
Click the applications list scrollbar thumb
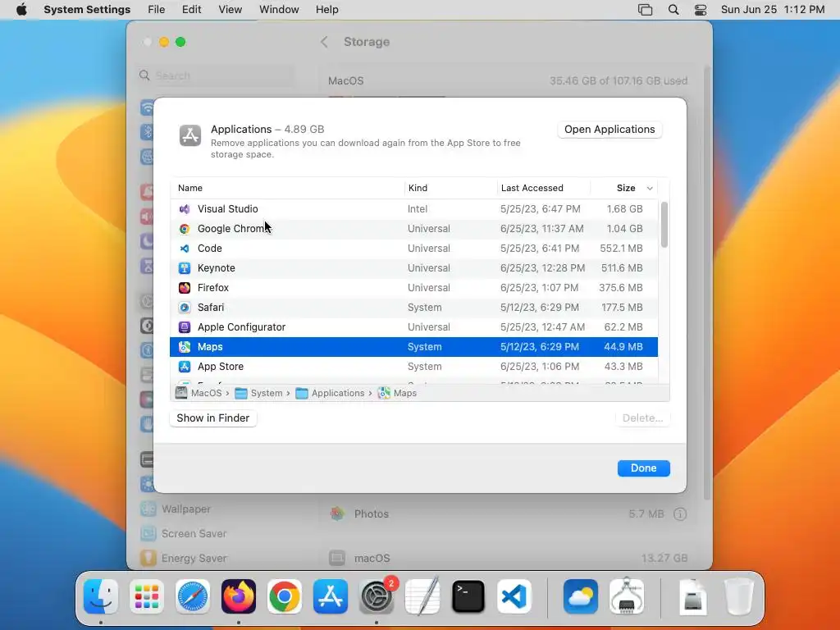(664, 225)
